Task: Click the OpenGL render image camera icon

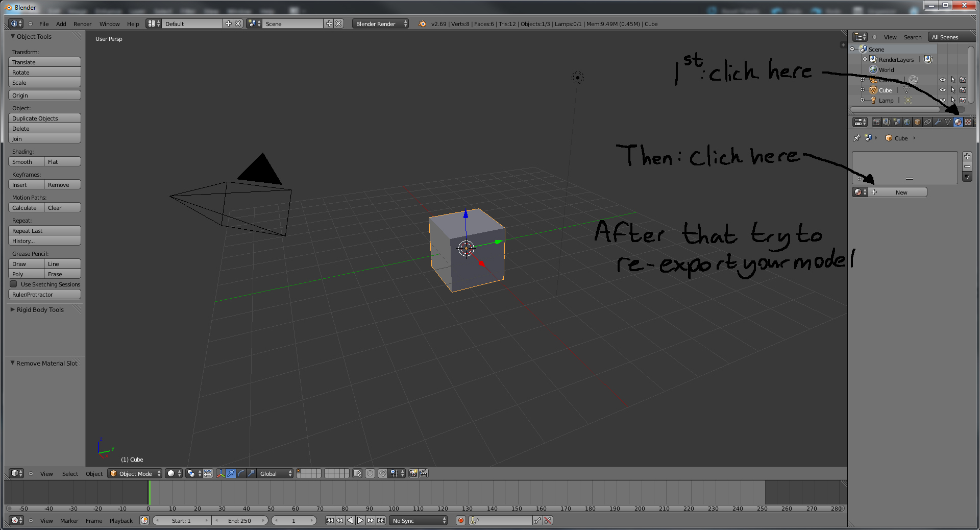Action: tap(413, 473)
